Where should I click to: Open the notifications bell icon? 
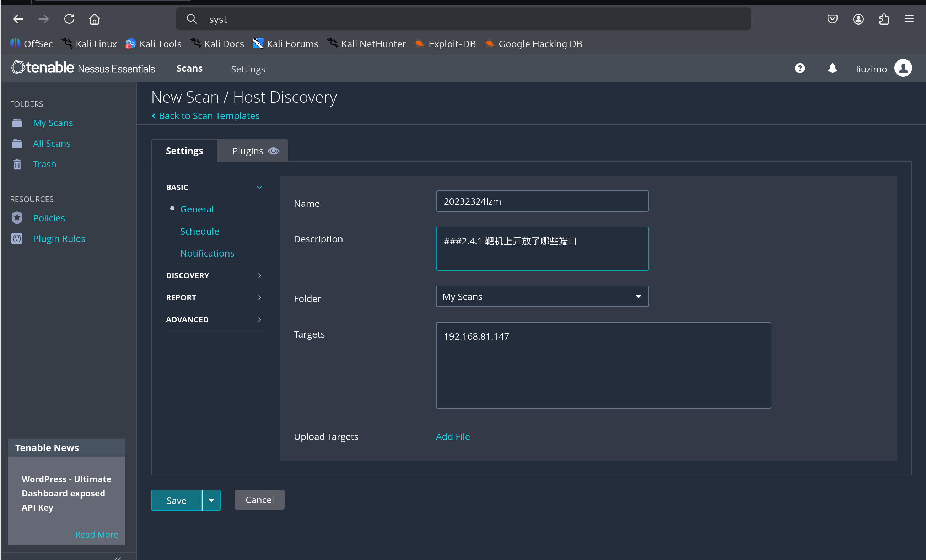[832, 69]
